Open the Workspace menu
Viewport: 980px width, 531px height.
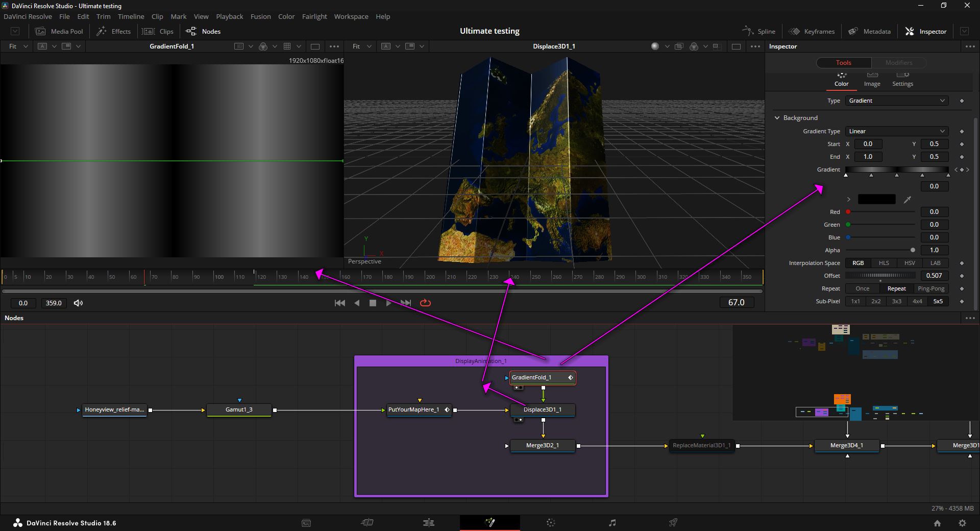[x=351, y=16]
